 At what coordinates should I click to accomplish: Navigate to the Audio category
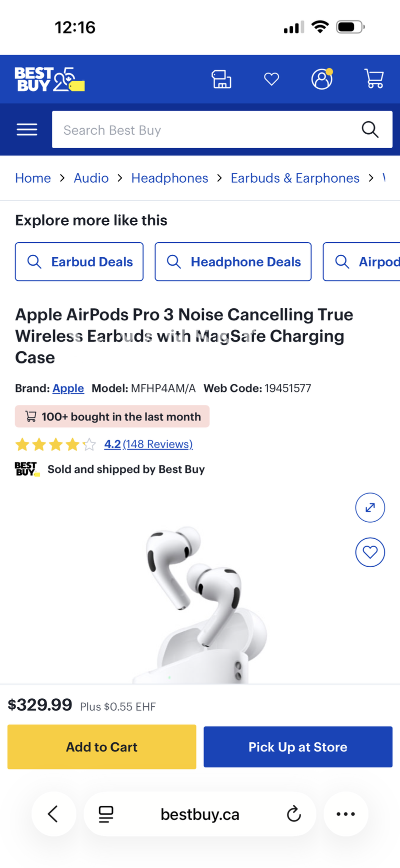(91, 178)
